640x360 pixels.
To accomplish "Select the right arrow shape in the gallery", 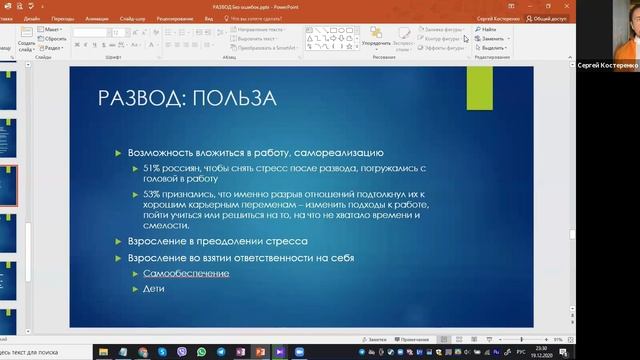I will pos(333,38).
